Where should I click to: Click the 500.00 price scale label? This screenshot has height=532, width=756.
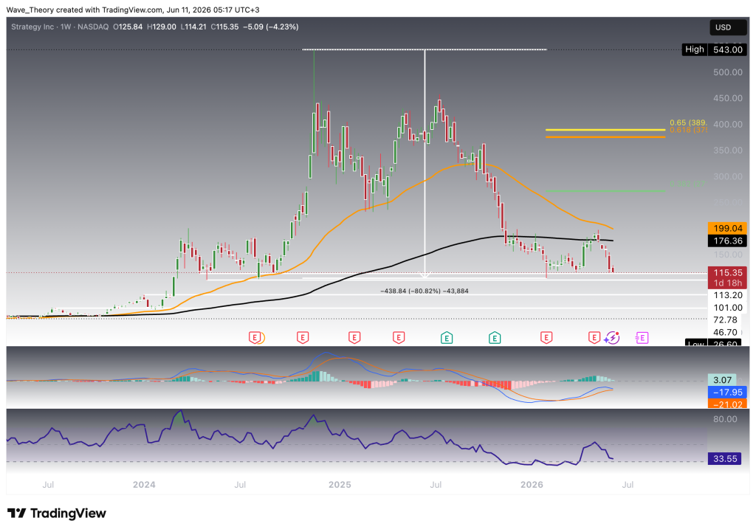(x=727, y=72)
